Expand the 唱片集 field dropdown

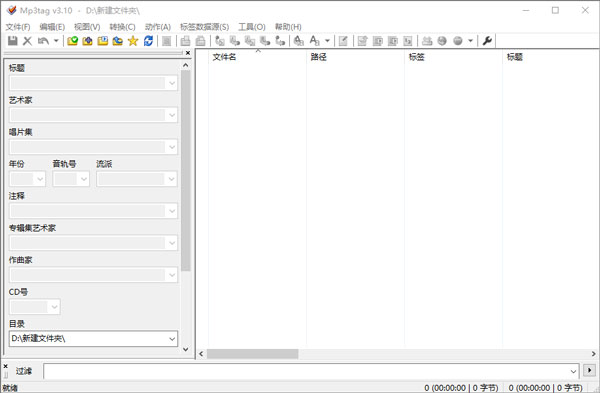[172, 147]
